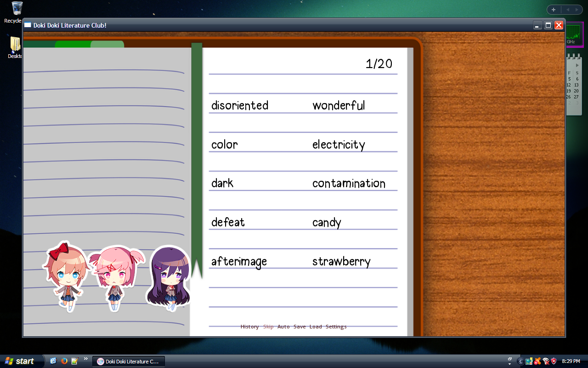Toggle Auto-forward mode

[283, 327]
